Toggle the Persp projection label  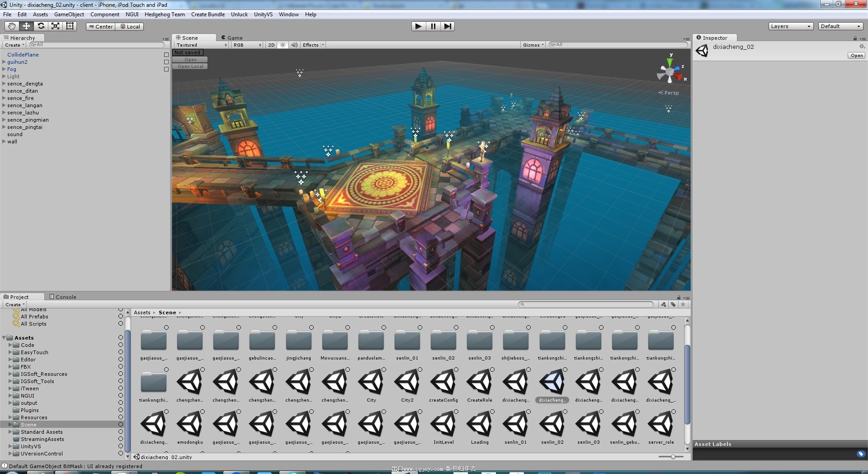(x=669, y=93)
